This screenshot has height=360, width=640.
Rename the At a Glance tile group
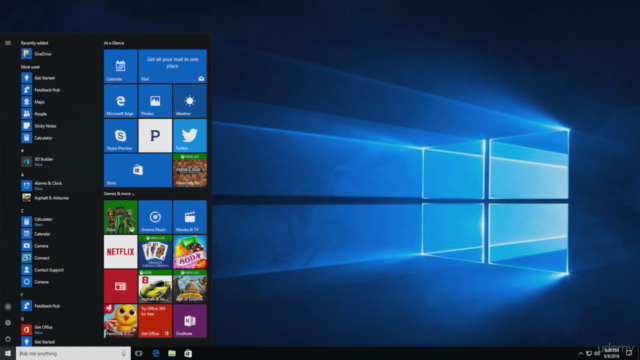114,43
